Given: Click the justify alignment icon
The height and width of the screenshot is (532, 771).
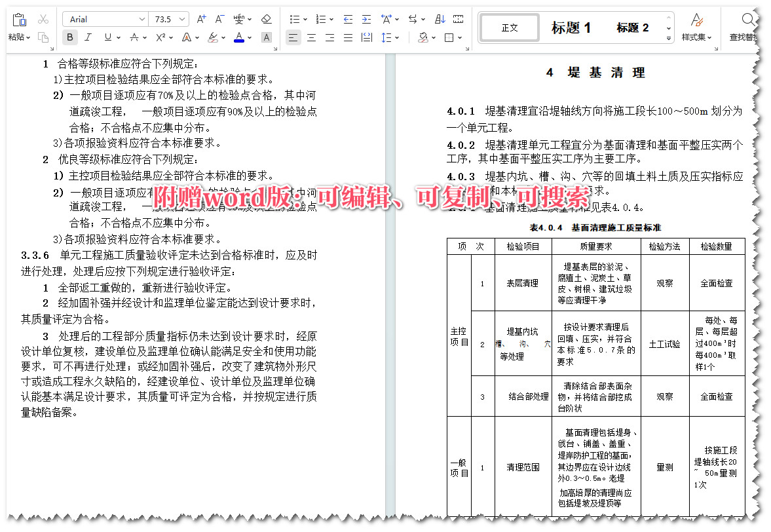Looking at the screenshot, I should (348, 37).
